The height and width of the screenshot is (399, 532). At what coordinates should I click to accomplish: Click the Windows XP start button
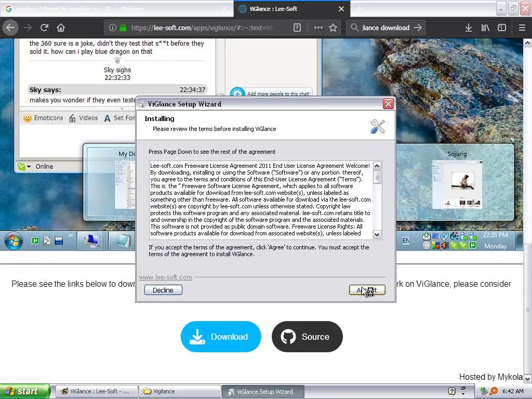click(x=25, y=391)
